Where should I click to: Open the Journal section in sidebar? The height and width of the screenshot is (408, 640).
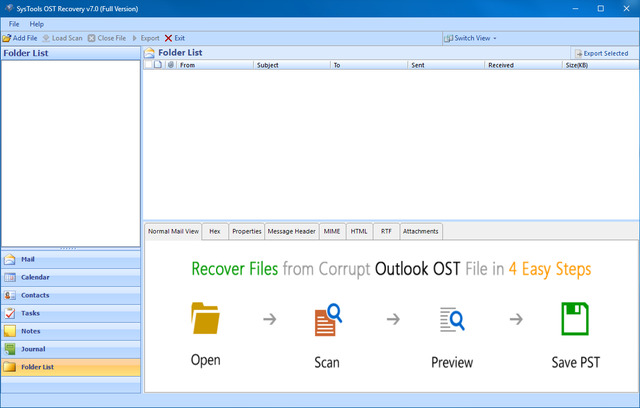click(70, 349)
